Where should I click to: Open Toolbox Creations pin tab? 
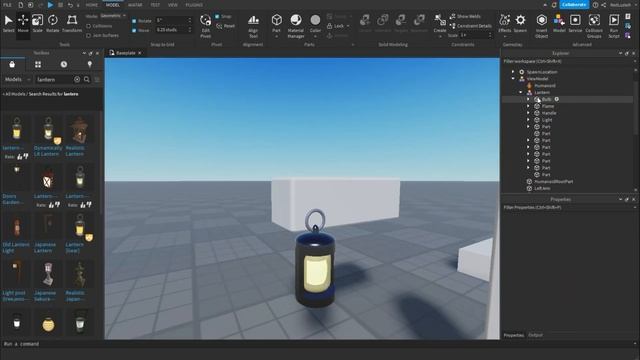point(90,64)
